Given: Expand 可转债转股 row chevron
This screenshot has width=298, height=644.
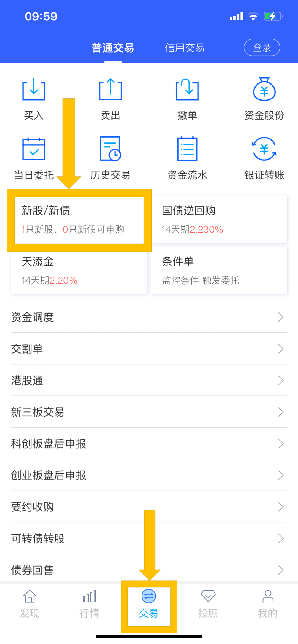Looking at the screenshot, I should [281, 538].
